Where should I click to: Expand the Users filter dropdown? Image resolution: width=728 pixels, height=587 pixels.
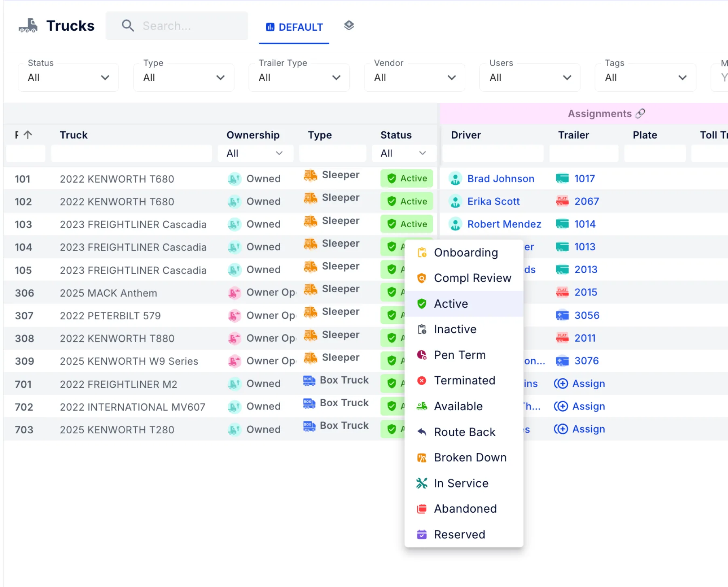(x=530, y=77)
